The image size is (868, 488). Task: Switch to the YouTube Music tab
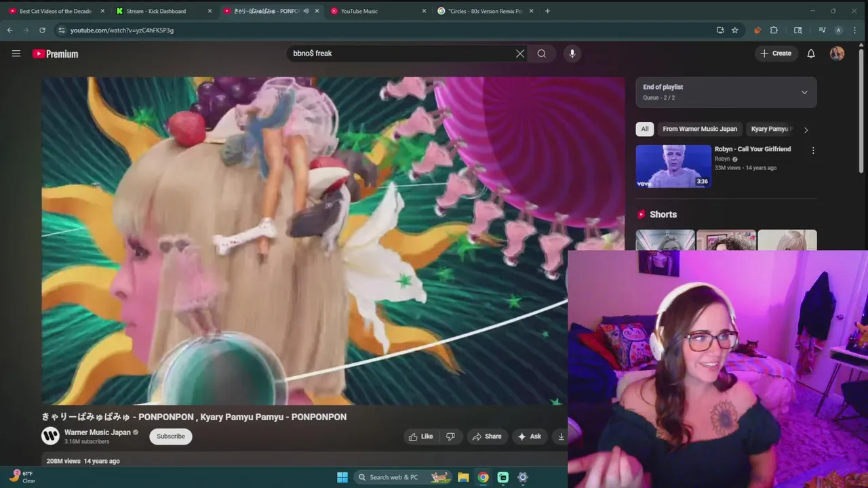(359, 11)
